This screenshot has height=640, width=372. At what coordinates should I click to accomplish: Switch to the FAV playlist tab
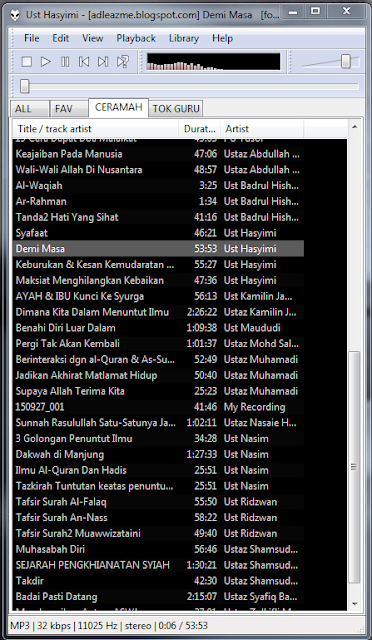69,109
